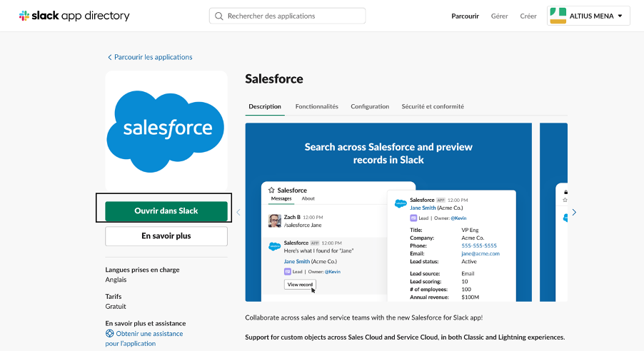
Task: Open Obtenir une assistance pour l'application link
Action: [144, 338]
